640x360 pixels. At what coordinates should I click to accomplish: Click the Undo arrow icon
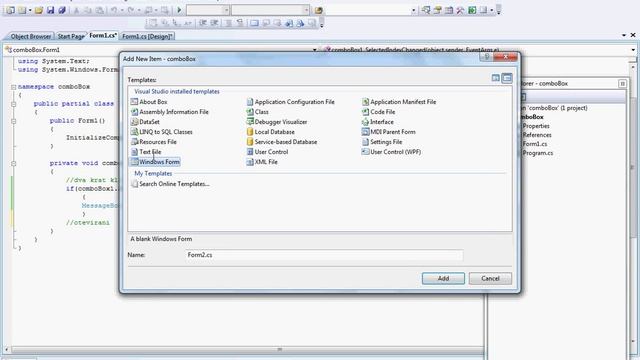click(x=114, y=10)
